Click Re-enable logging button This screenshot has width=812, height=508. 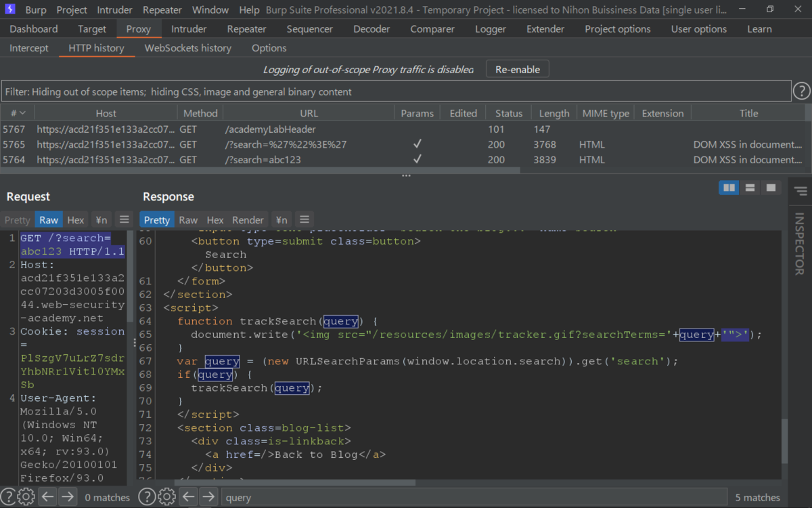pos(518,69)
